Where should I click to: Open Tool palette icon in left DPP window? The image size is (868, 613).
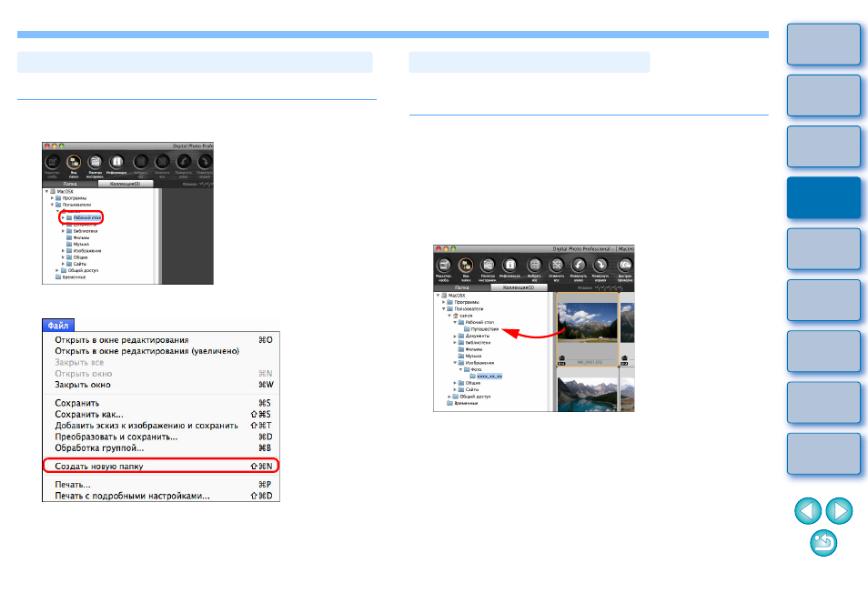[x=96, y=162]
